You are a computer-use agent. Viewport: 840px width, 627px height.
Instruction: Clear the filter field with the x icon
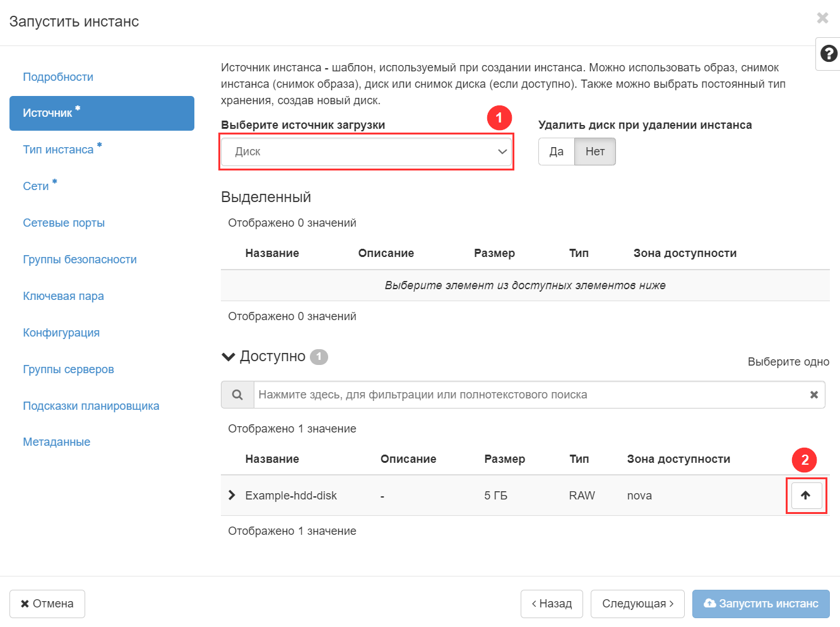click(x=813, y=395)
